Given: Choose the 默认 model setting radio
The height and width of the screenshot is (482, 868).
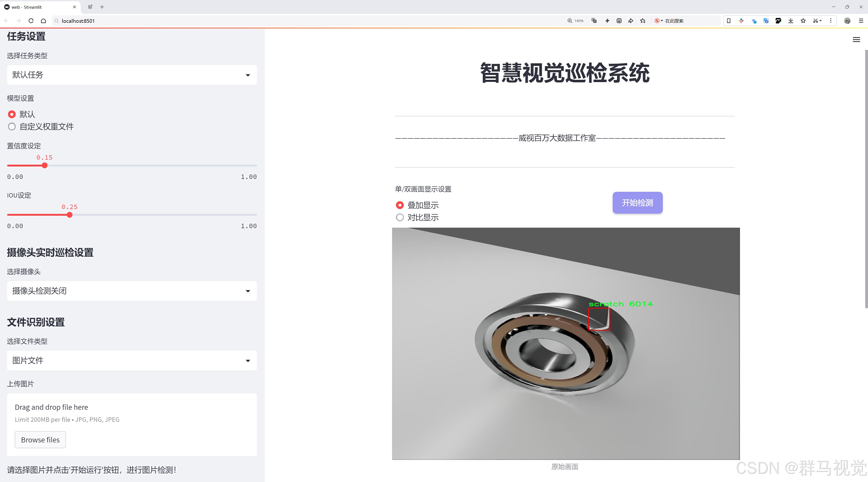Looking at the screenshot, I should pyautogui.click(x=12, y=114).
